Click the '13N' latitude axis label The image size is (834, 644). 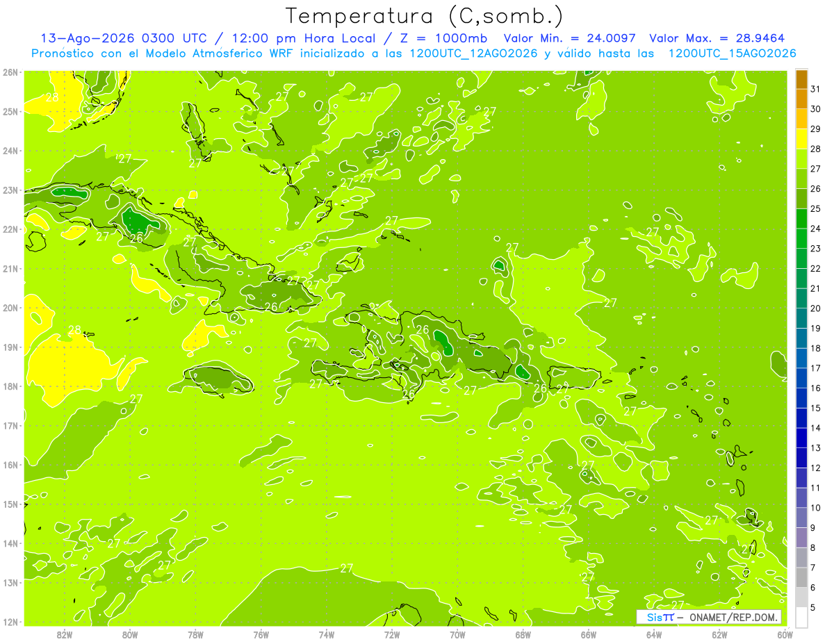coord(11,583)
